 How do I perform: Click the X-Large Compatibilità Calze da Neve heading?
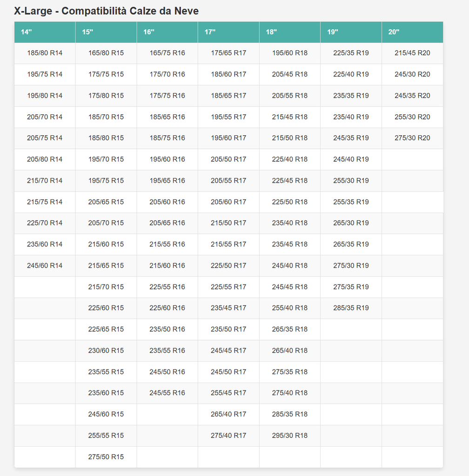coord(106,11)
